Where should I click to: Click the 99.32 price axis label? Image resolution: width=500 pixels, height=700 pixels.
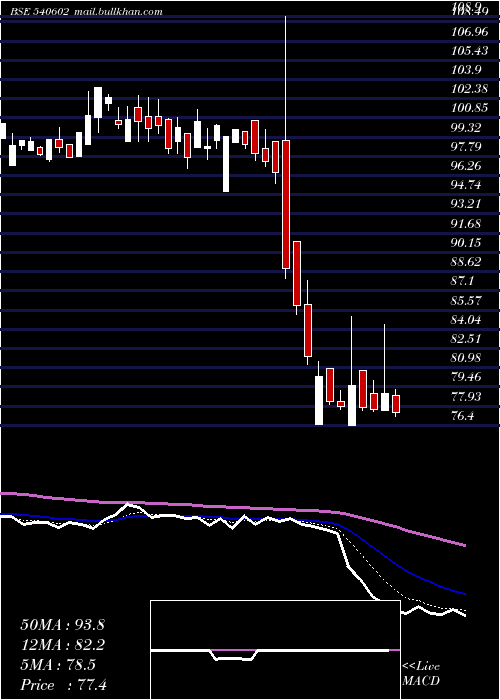[466, 128]
